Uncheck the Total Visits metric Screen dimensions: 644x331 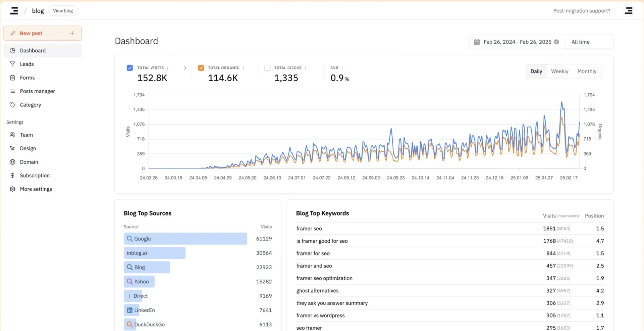pyautogui.click(x=129, y=67)
